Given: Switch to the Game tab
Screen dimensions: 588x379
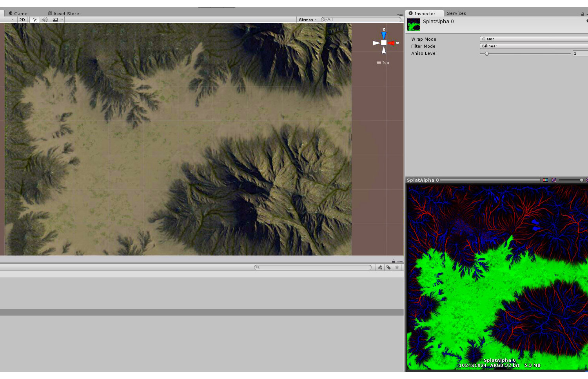Looking at the screenshot, I should coord(18,13).
